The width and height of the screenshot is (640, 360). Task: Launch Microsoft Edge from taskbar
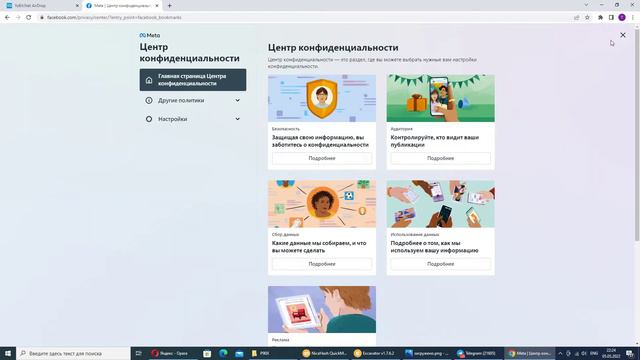[223, 353]
